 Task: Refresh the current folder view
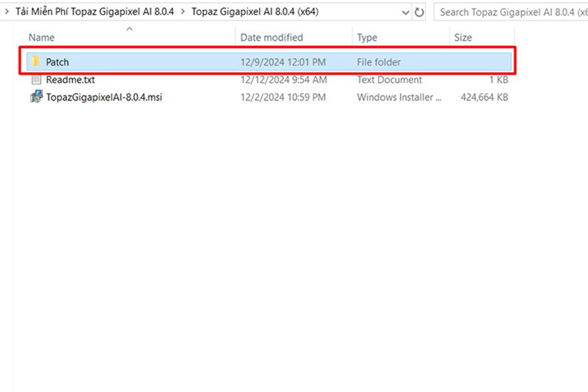419,12
